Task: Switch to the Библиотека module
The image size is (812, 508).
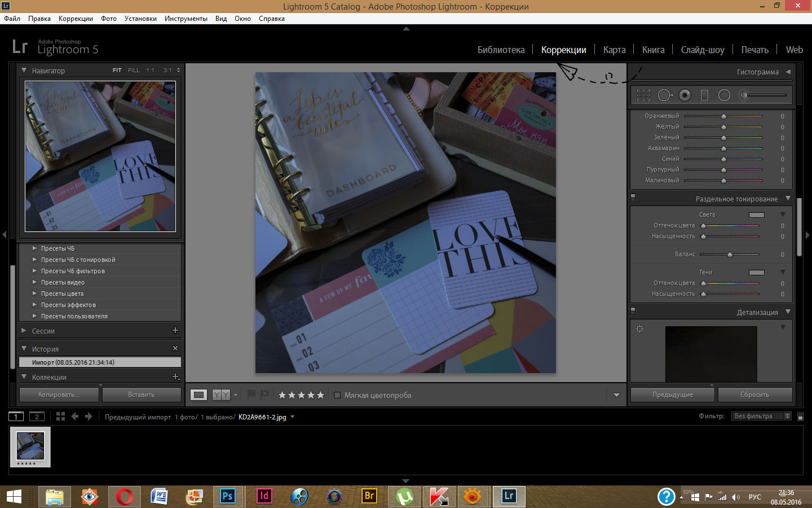Action: (x=501, y=50)
